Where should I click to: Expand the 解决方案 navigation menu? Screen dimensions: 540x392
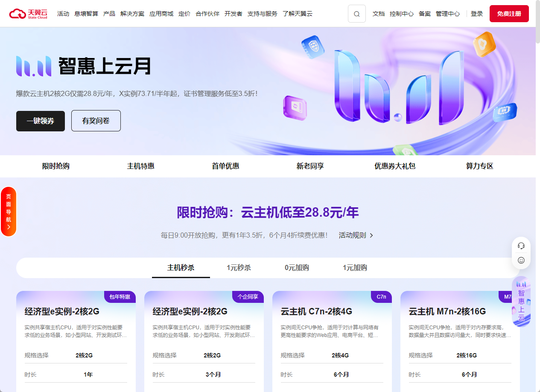point(132,14)
